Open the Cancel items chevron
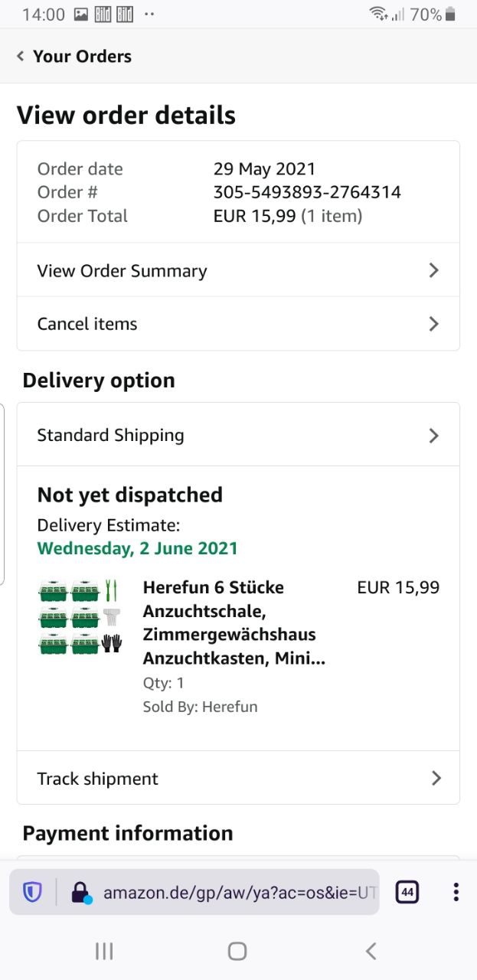The height and width of the screenshot is (980, 477). coord(433,324)
